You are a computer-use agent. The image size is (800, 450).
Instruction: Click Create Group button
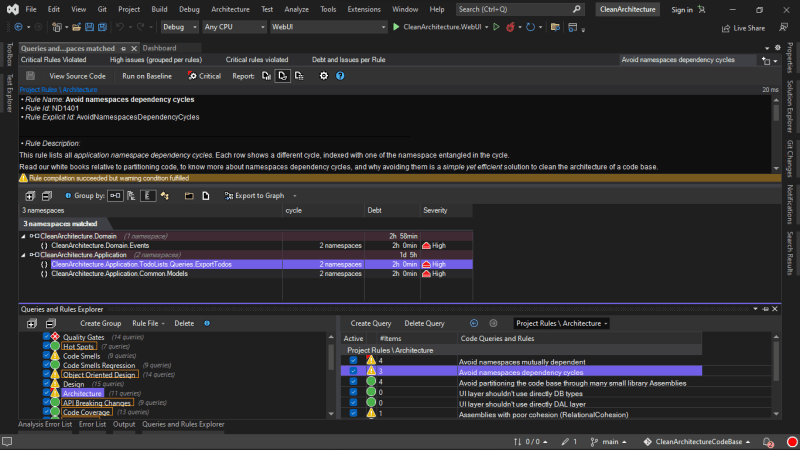(x=101, y=323)
